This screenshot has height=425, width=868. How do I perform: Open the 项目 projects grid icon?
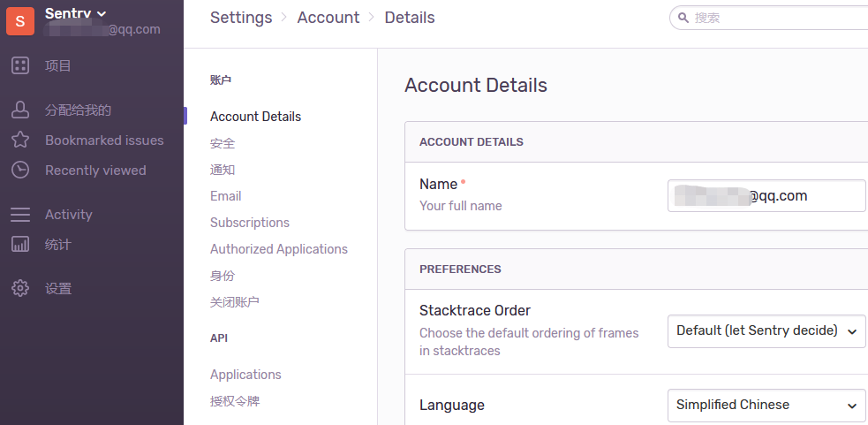tap(20, 66)
